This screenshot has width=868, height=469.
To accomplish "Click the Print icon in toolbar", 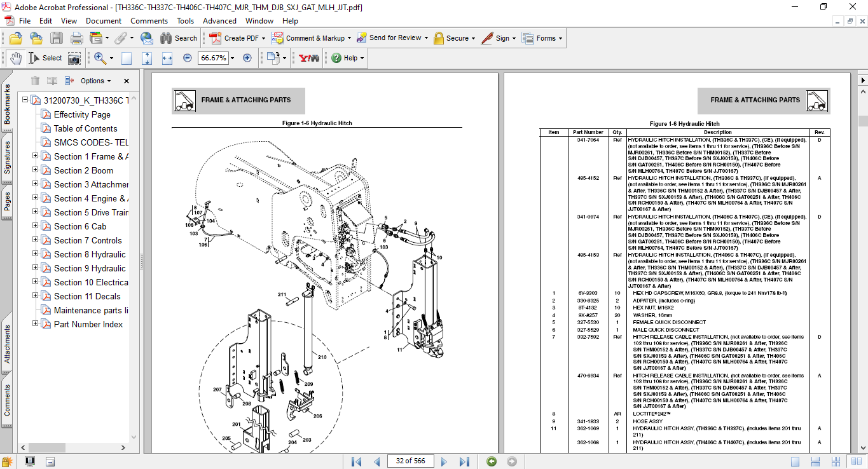I will tap(77, 38).
